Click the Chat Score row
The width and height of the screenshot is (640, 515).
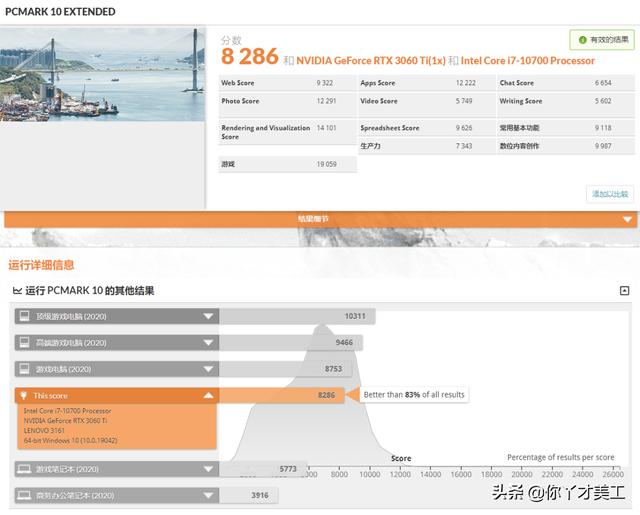coord(566,83)
